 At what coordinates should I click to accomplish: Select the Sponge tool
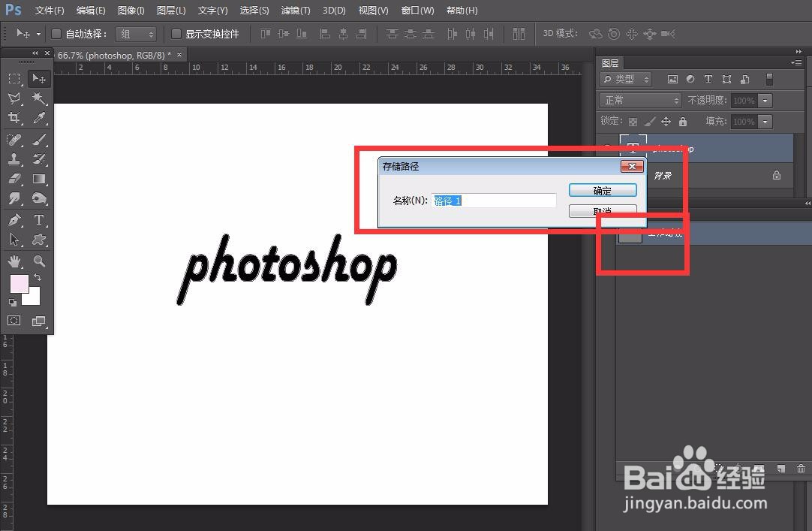pyautogui.click(x=39, y=198)
